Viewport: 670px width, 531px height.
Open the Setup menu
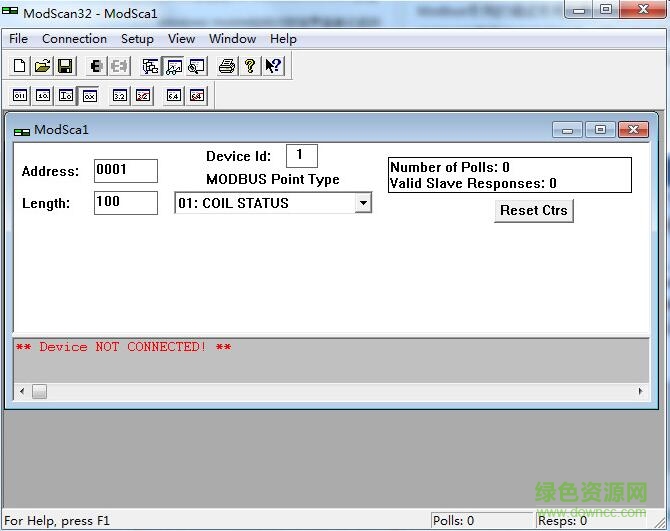click(x=137, y=39)
